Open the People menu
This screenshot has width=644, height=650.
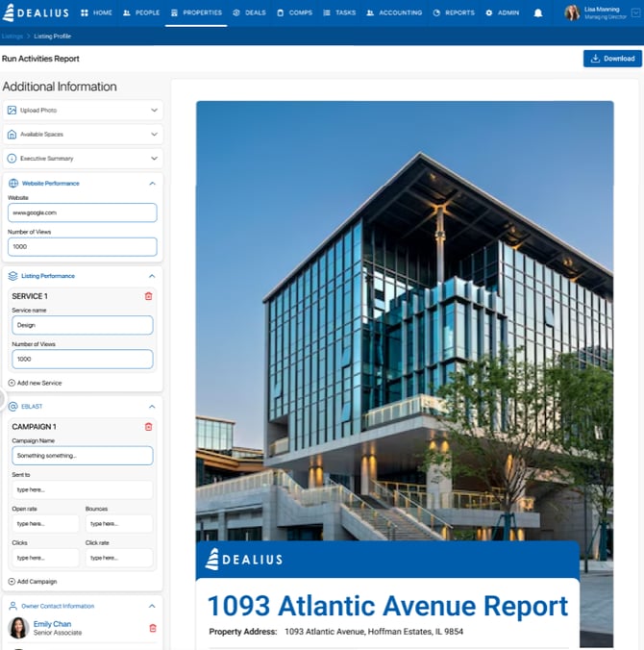(141, 12)
